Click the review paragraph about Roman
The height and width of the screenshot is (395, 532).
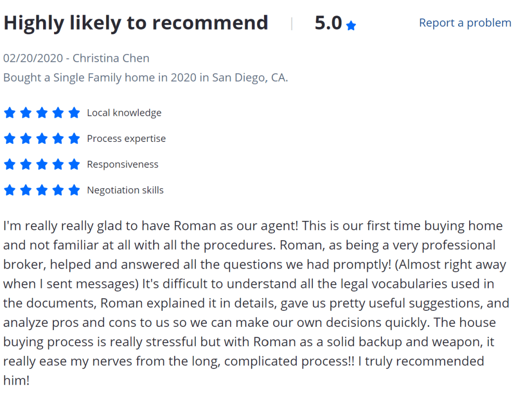(x=255, y=303)
